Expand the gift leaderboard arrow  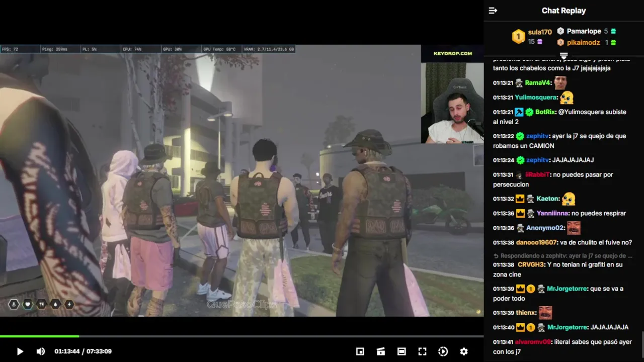coord(563,56)
